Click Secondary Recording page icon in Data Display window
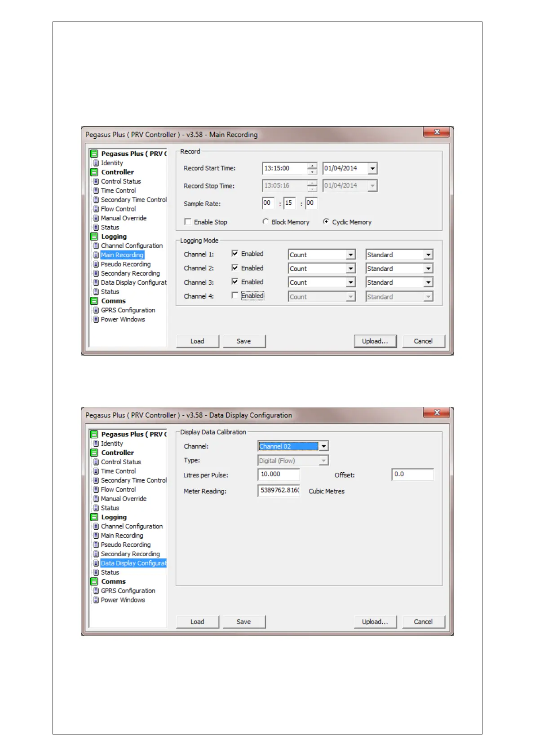This screenshot has width=535, height=756. click(x=96, y=554)
